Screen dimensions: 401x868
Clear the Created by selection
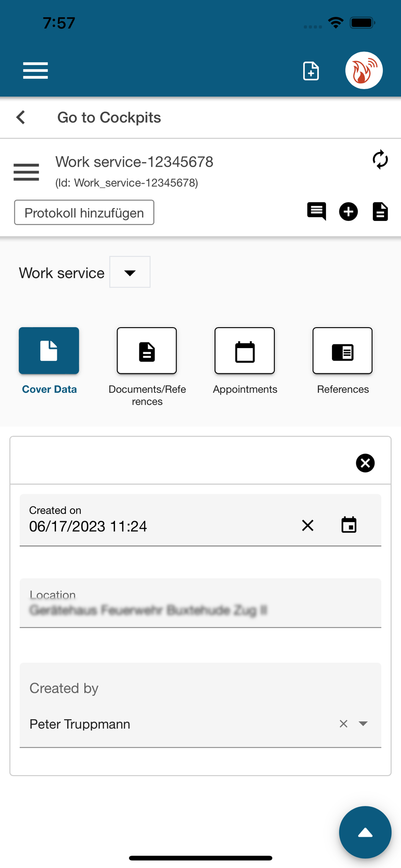tap(343, 724)
